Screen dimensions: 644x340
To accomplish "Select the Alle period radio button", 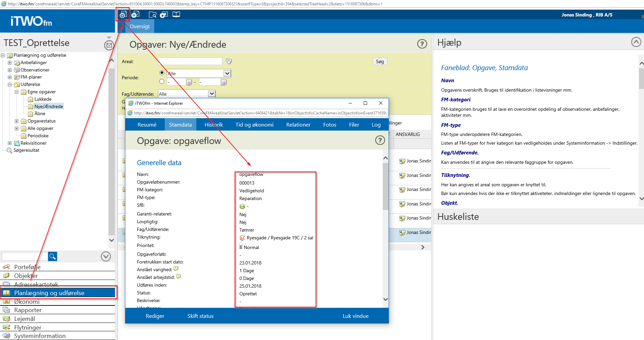I will coord(162,73).
